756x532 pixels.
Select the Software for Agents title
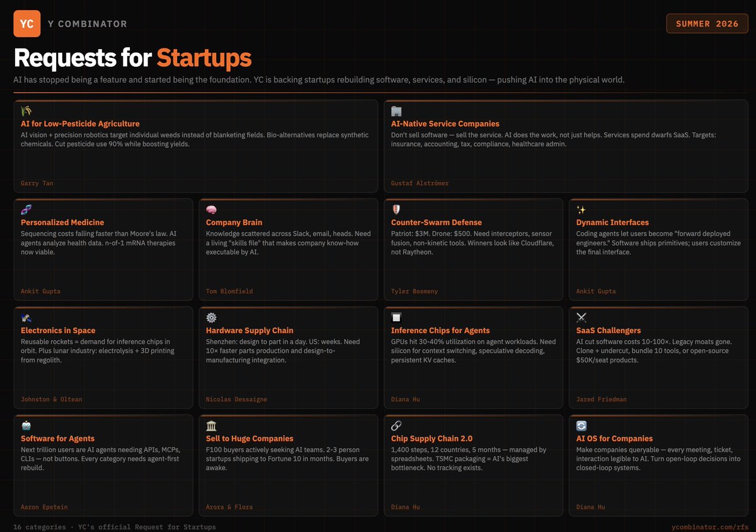coord(57,439)
